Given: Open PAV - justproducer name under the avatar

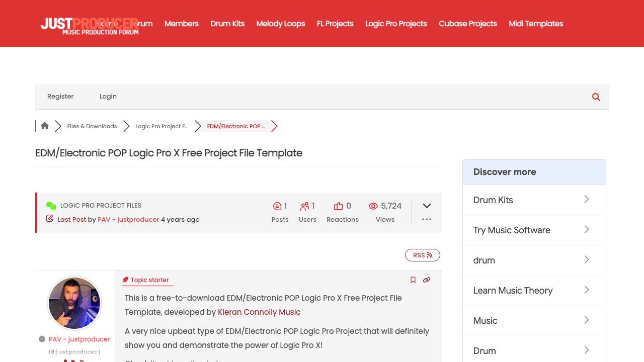Looking at the screenshot, I should (x=79, y=339).
